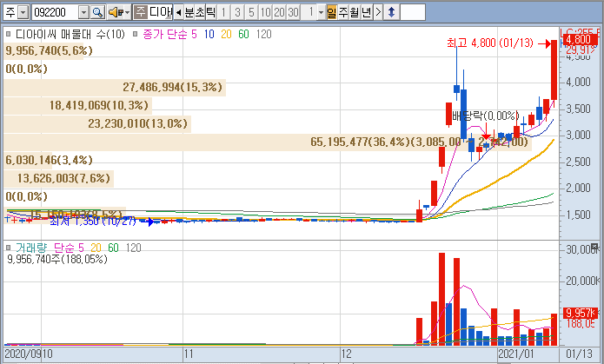Select the 분 minute chart period
The height and width of the screenshot is (364, 604).
tap(189, 12)
